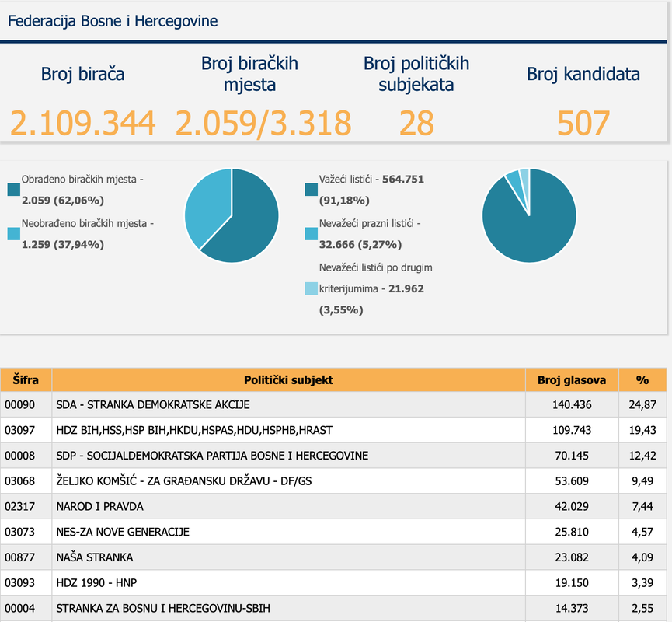Click the 32.666 (5,27%) blank ballots value
The height and width of the screenshot is (622, 672).
[360, 244]
